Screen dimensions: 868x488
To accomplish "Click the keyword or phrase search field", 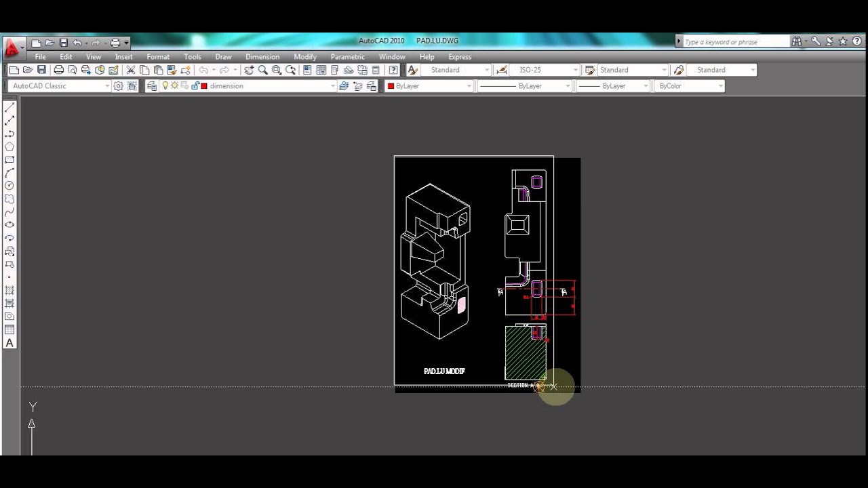I will 736,41.
